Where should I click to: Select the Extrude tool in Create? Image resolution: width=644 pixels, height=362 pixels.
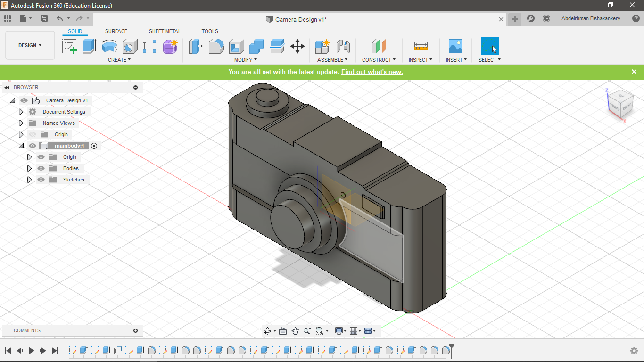89,46
